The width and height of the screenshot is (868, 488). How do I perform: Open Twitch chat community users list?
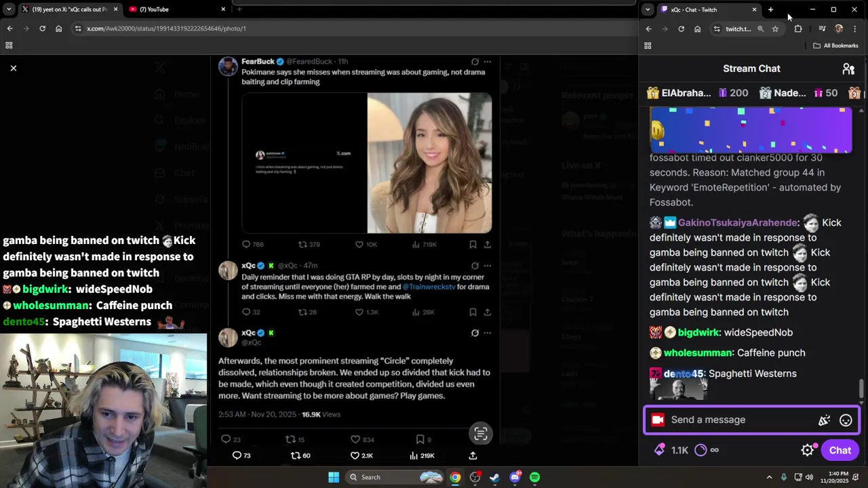[x=848, y=68]
